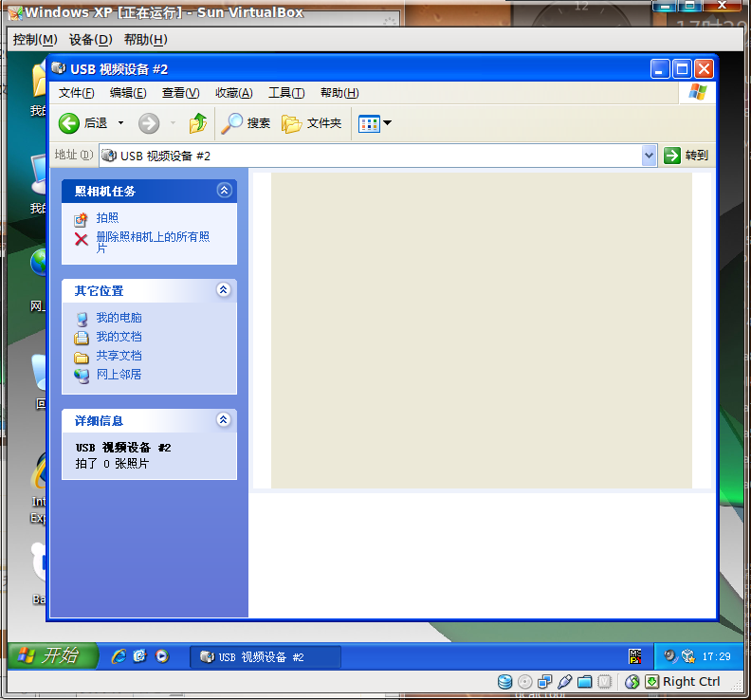
Task: Click VirtualBox network adapter status icon
Action: [544, 681]
